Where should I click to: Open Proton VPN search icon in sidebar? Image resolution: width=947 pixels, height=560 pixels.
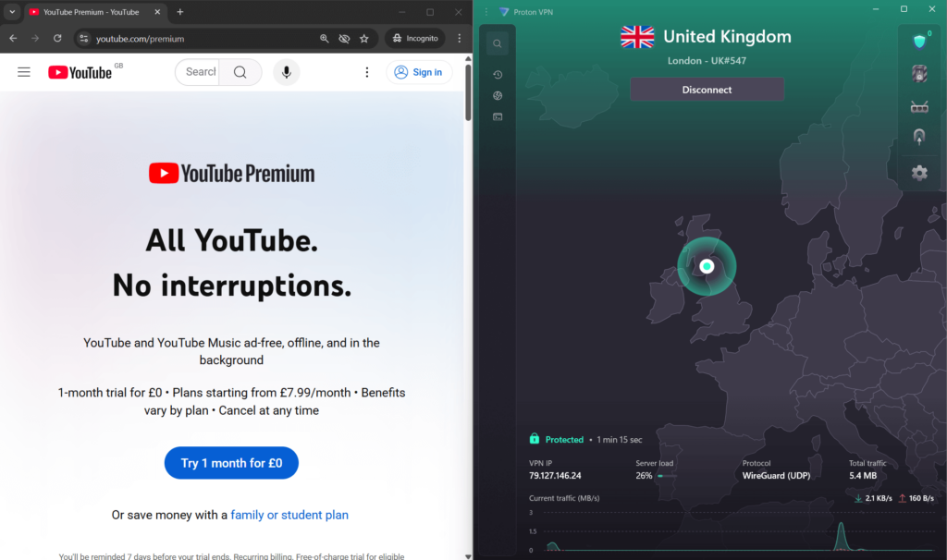coord(497,43)
